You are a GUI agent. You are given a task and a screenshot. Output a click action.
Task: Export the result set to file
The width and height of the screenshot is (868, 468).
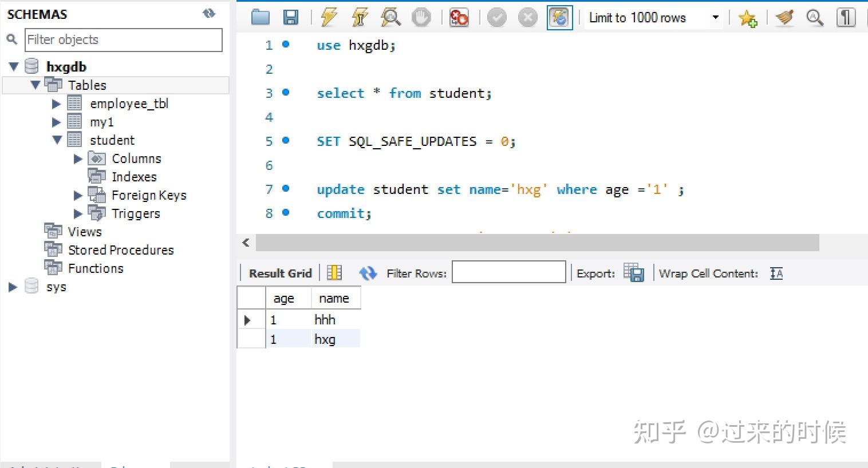click(x=634, y=273)
